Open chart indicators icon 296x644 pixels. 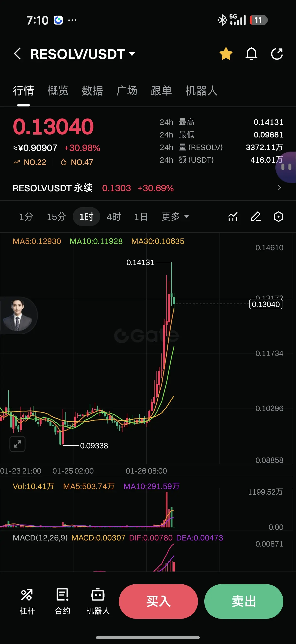(x=233, y=217)
